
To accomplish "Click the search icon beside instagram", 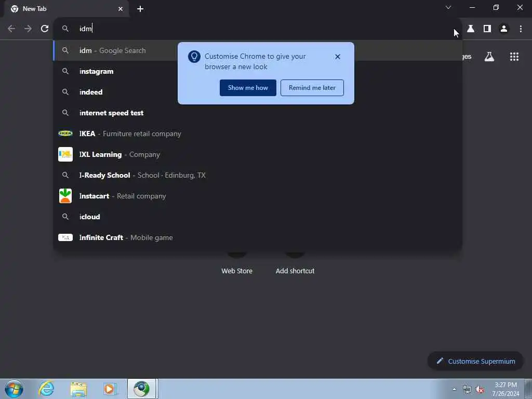I will (x=65, y=71).
